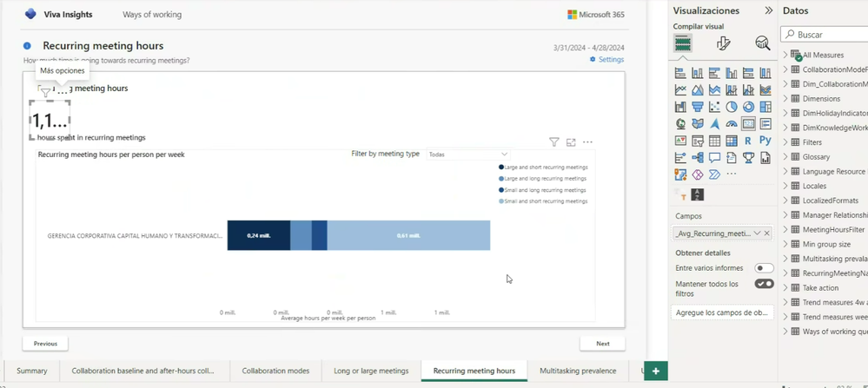Viewport: 868px width, 388px height.
Task: Click the 'Large and short recurring meetings' legend
Action: [x=543, y=167]
